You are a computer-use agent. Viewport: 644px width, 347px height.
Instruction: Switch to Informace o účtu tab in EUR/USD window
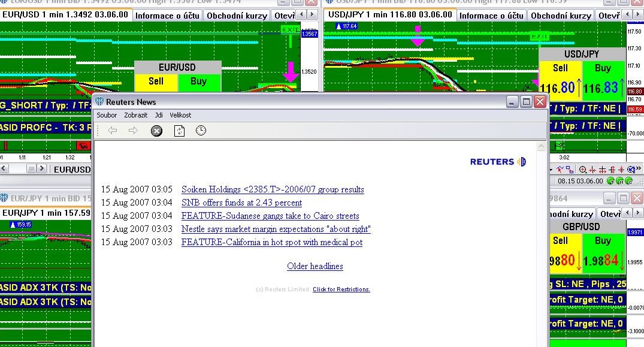tap(167, 16)
